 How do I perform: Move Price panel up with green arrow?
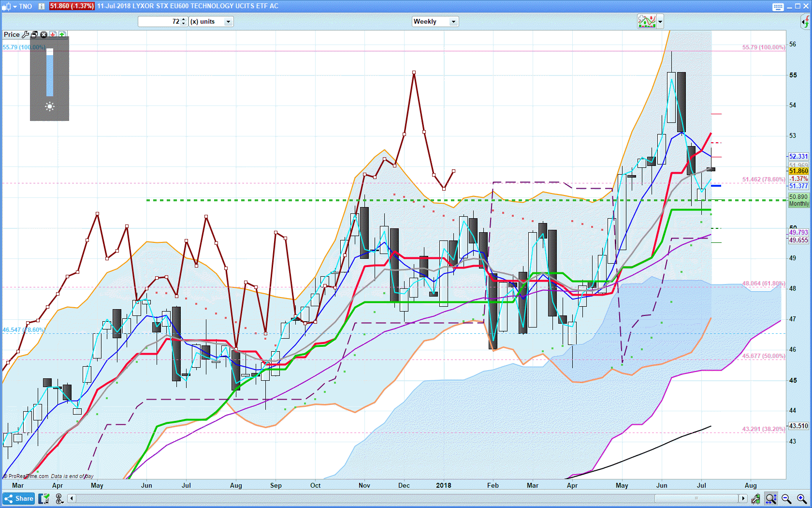click(x=62, y=34)
